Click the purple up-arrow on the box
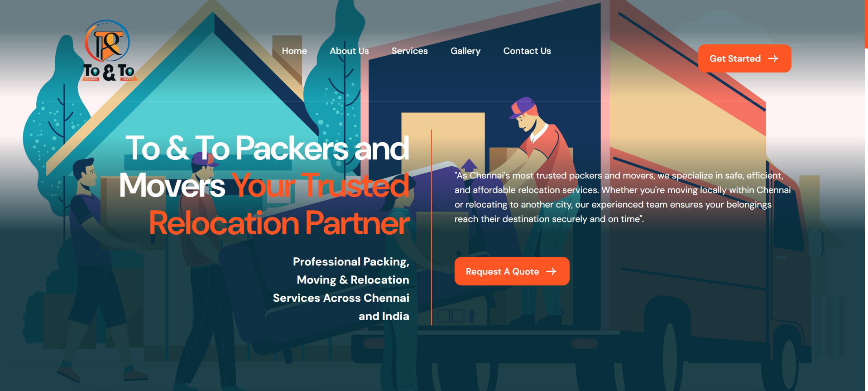Image resolution: width=868 pixels, height=391 pixels. coord(469,165)
